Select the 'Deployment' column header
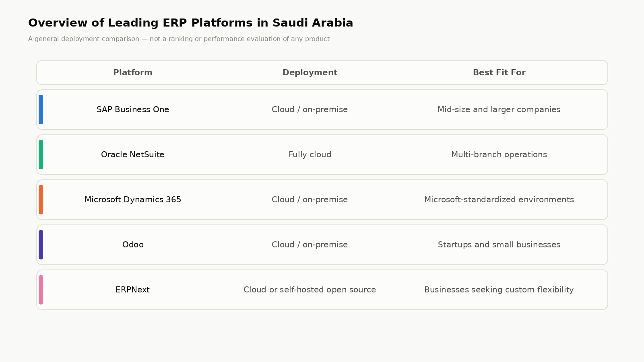The width and height of the screenshot is (644, 362). [x=310, y=72]
